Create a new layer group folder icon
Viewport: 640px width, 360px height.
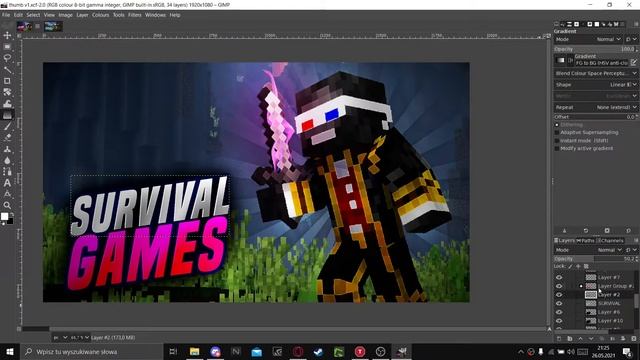click(x=570, y=339)
